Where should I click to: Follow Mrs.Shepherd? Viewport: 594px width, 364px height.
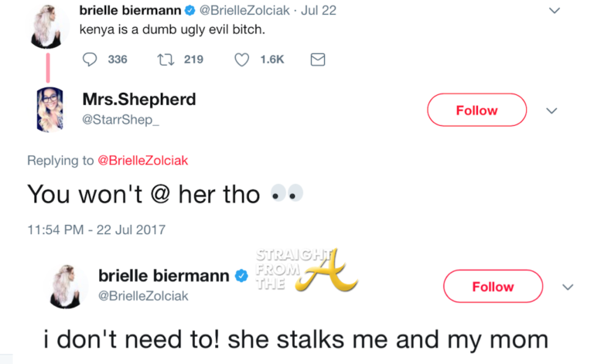[x=476, y=111]
